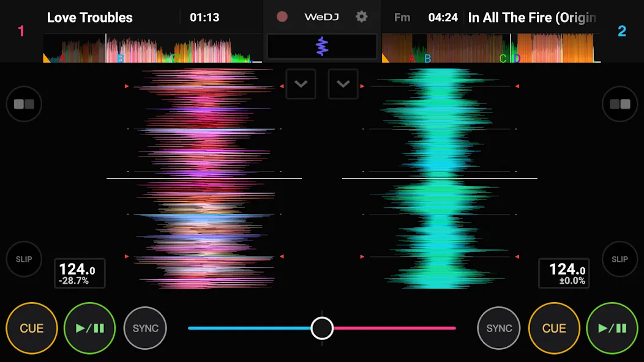Select deck number 2 label
This screenshot has width=644, height=362.
coord(622,31)
